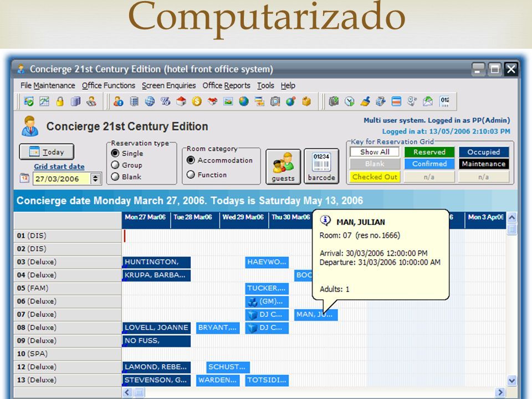The height and width of the screenshot is (399, 532).
Task: Open the grey office building toolbar icon
Action: coord(134,101)
